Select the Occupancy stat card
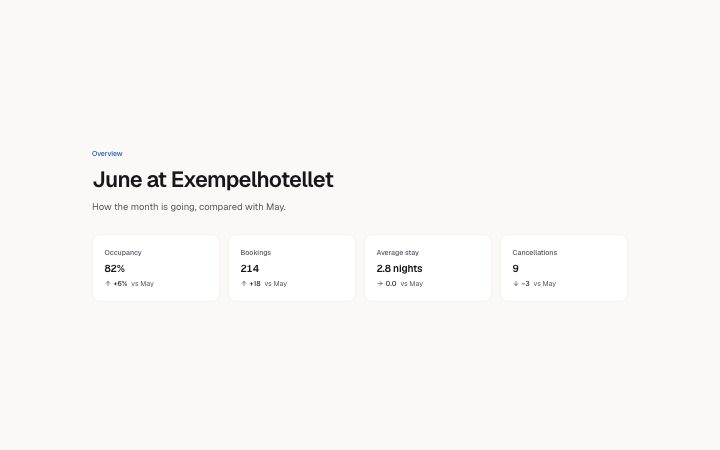Viewport: 720px width, 450px height. (x=156, y=268)
